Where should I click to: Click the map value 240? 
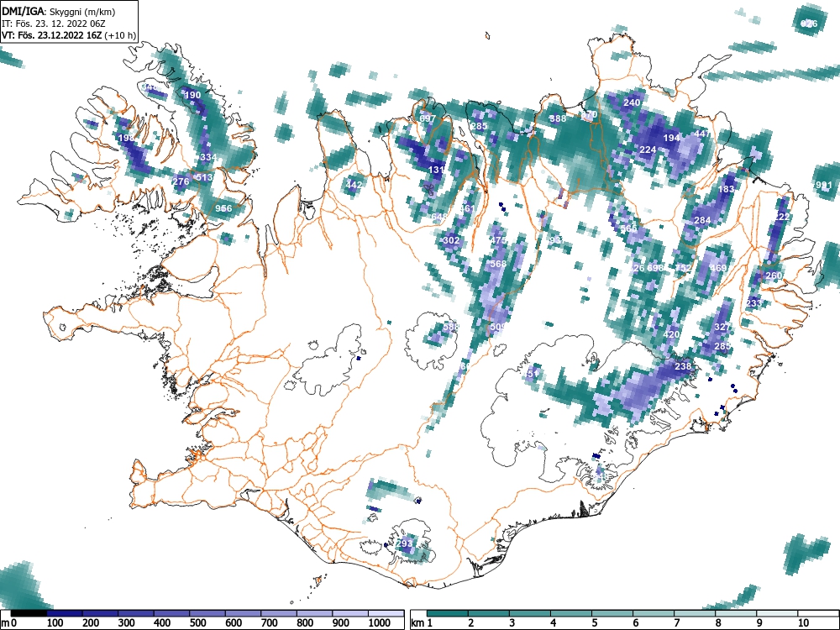[633, 102]
